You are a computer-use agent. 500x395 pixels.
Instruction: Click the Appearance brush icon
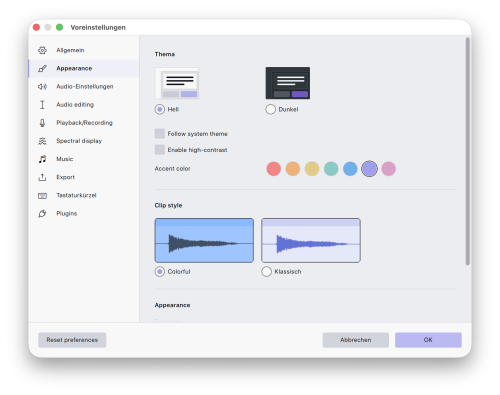click(42, 68)
